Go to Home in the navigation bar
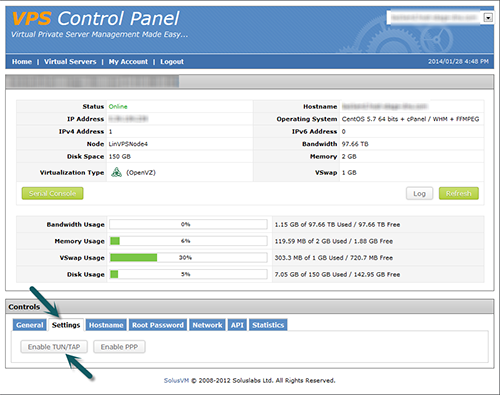Viewport: 500px width, 395px height. [x=22, y=62]
